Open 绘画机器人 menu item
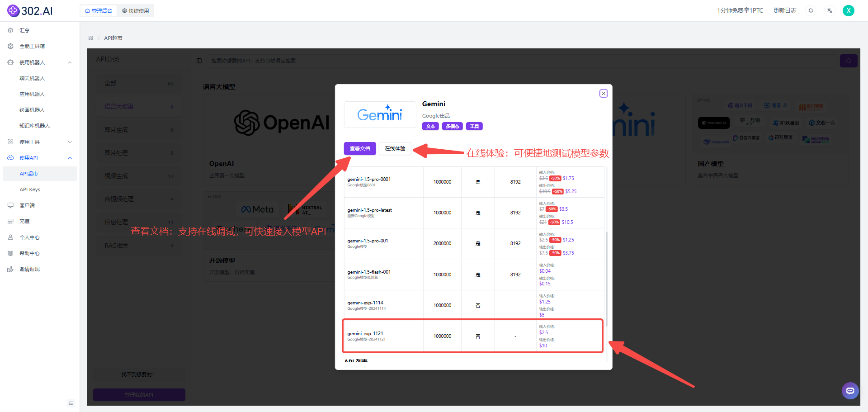 pos(32,110)
